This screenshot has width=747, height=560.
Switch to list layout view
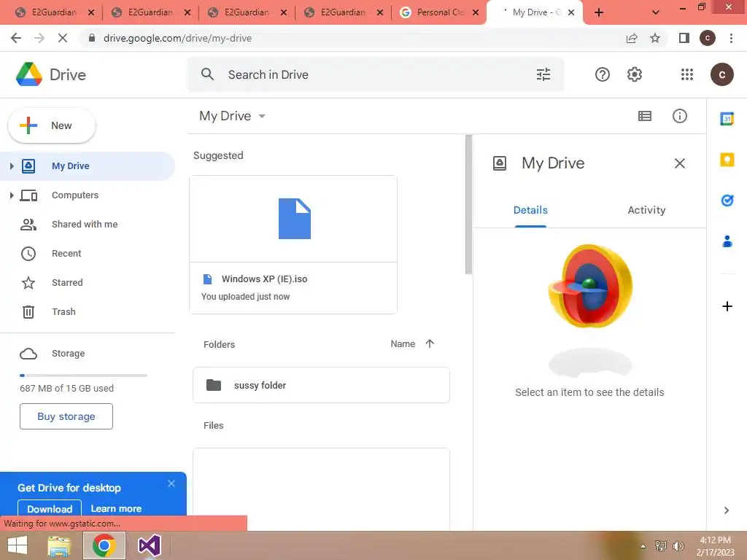[x=645, y=116]
